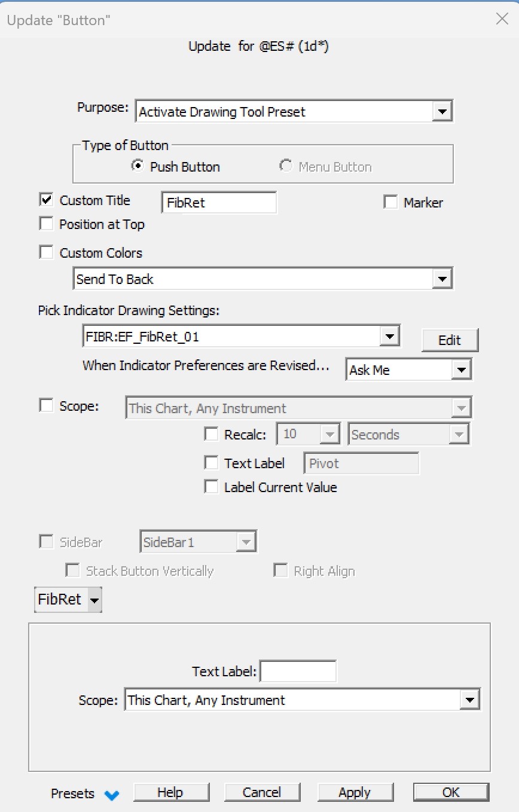Toggle the Custom Colors checkbox
Screen dimensions: 519x812
(46, 253)
